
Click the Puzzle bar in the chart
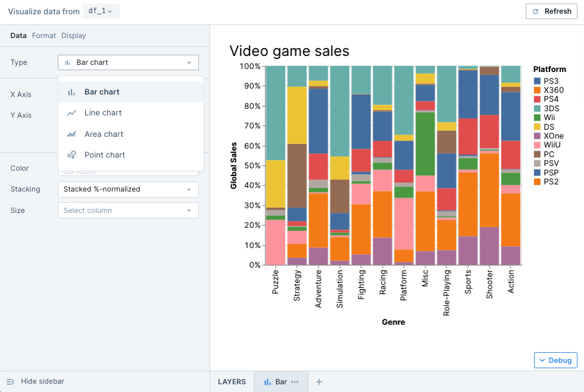(x=275, y=165)
